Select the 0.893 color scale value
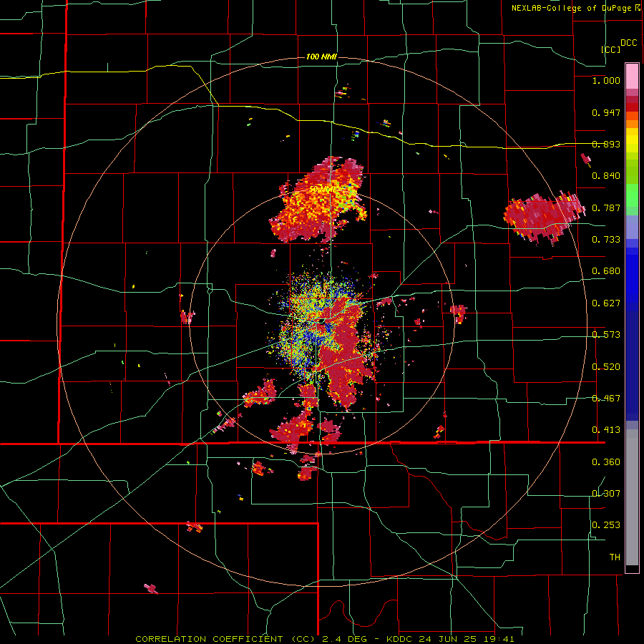644x644 pixels. 606,144
